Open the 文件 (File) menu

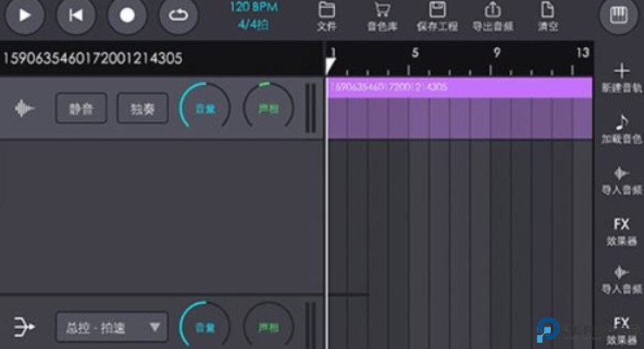(327, 15)
